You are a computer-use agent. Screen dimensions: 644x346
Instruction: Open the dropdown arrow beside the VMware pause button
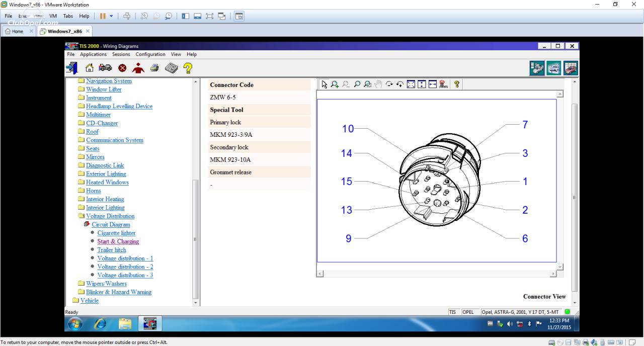[x=111, y=16]
